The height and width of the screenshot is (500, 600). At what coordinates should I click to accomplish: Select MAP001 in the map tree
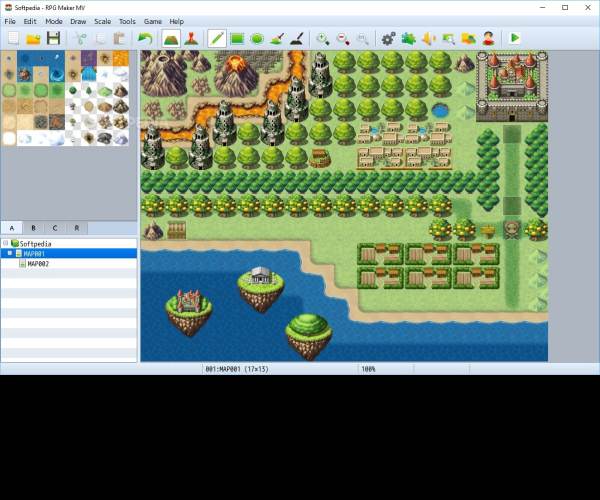[34, 254]
